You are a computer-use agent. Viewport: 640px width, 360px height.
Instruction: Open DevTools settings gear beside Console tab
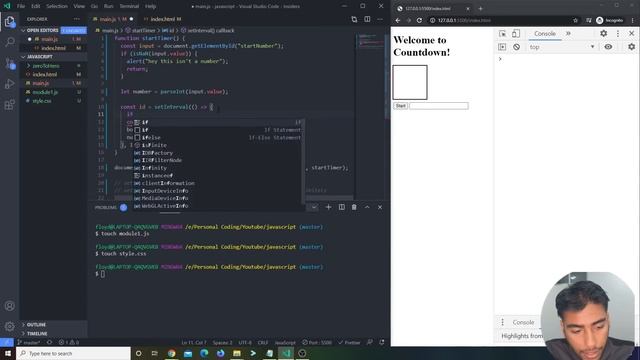coord(603,33)
